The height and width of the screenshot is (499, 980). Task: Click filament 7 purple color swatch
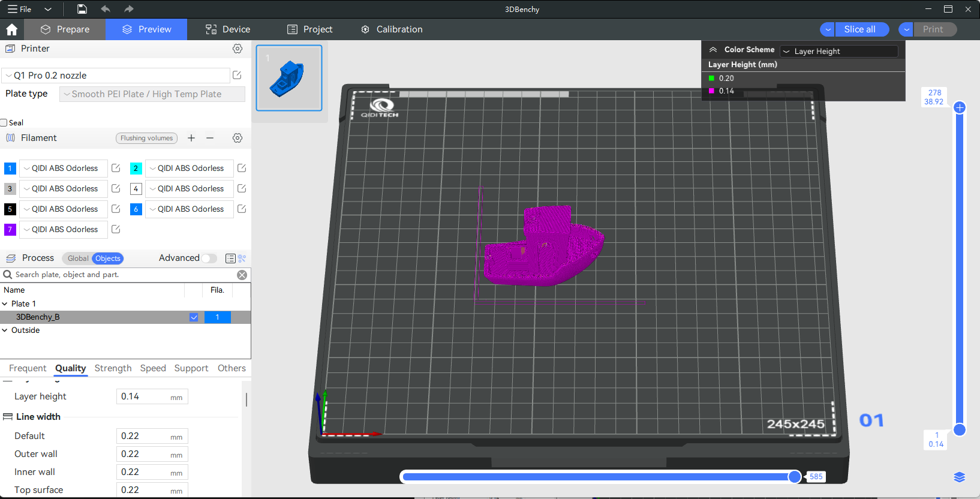click(x=10, y=230)
